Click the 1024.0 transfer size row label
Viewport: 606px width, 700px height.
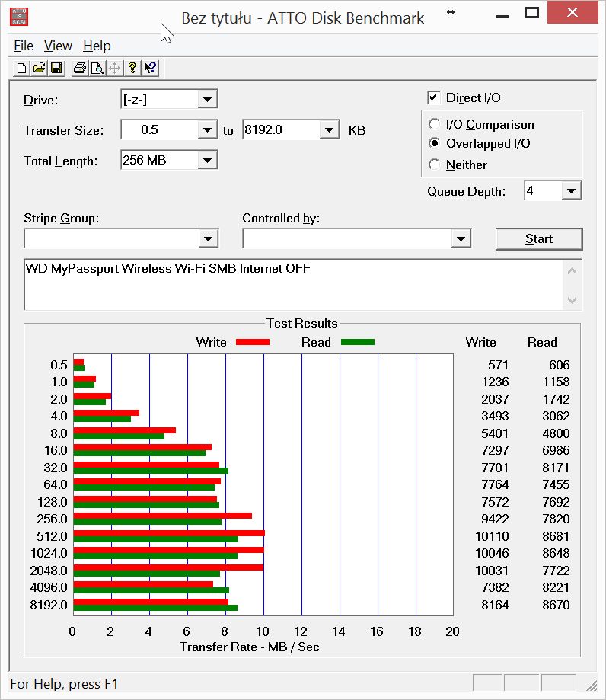click(49, 553)
